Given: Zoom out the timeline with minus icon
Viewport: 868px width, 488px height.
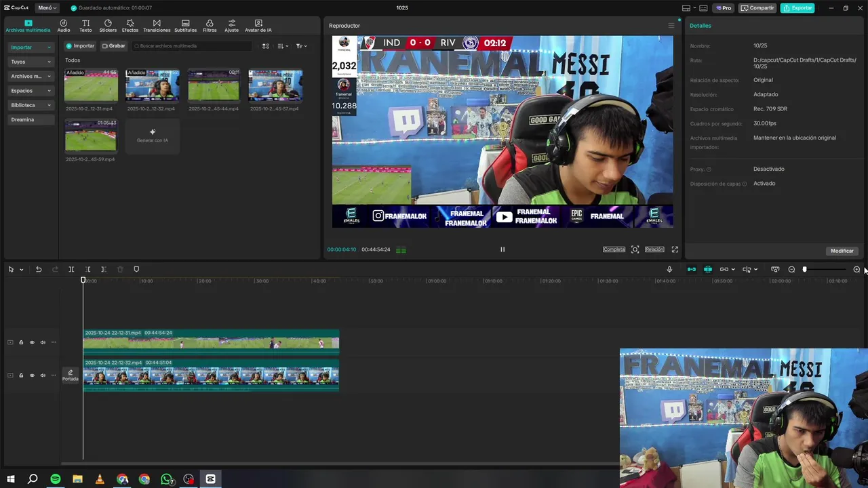Looking at the screenshot, I should 791,269.
